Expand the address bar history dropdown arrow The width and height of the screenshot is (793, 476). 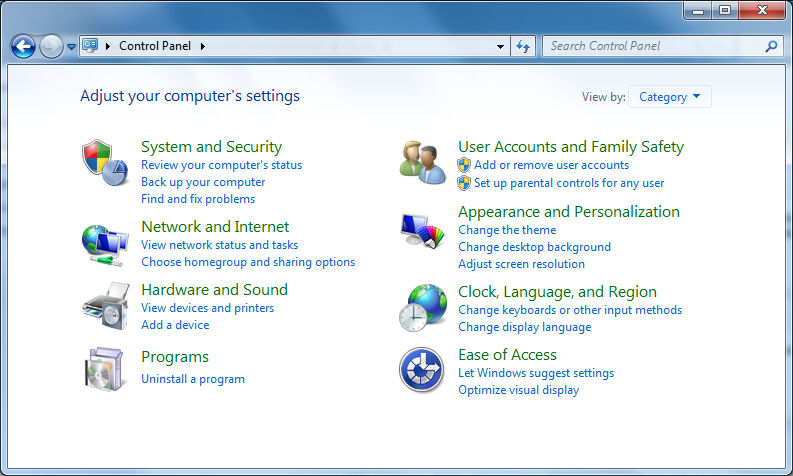(x=501, y=46)
